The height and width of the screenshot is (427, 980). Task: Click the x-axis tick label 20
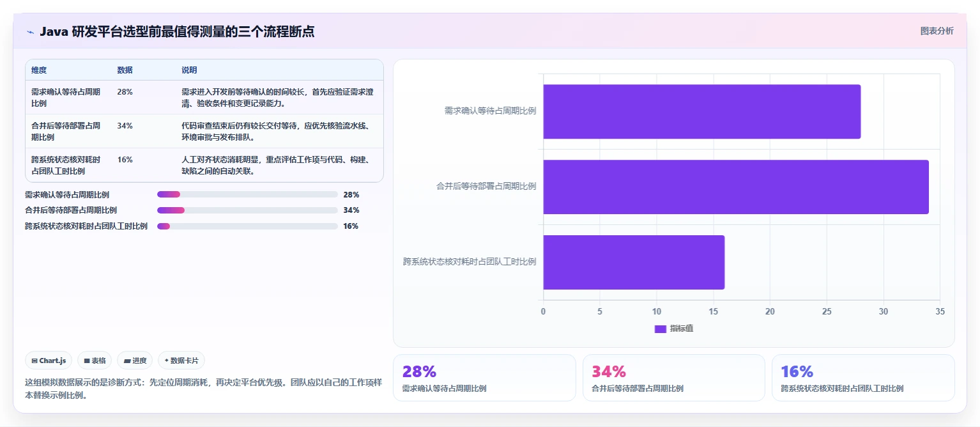point(770,311)
